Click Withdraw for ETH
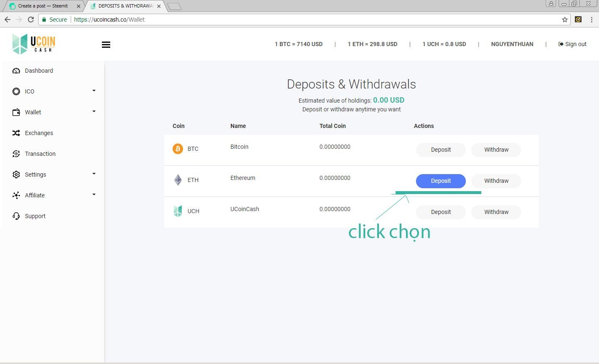599x364 pixels. coord(496,181)
